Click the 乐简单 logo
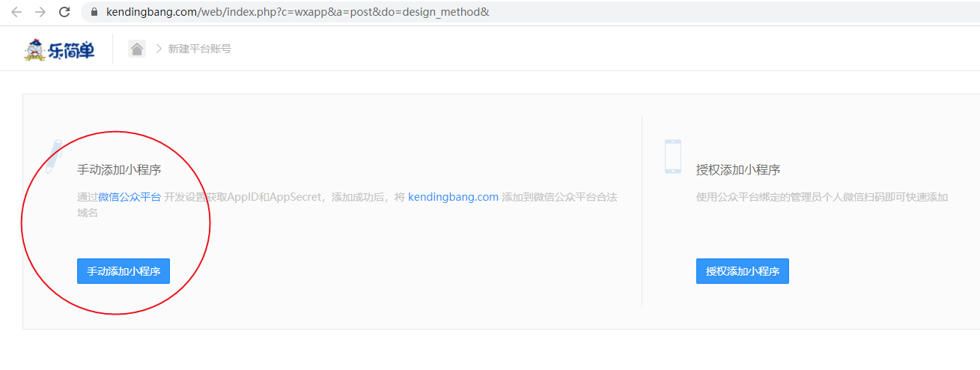This screenshot has width=980, height=370. pyautogui.click(x=60, y=49)
